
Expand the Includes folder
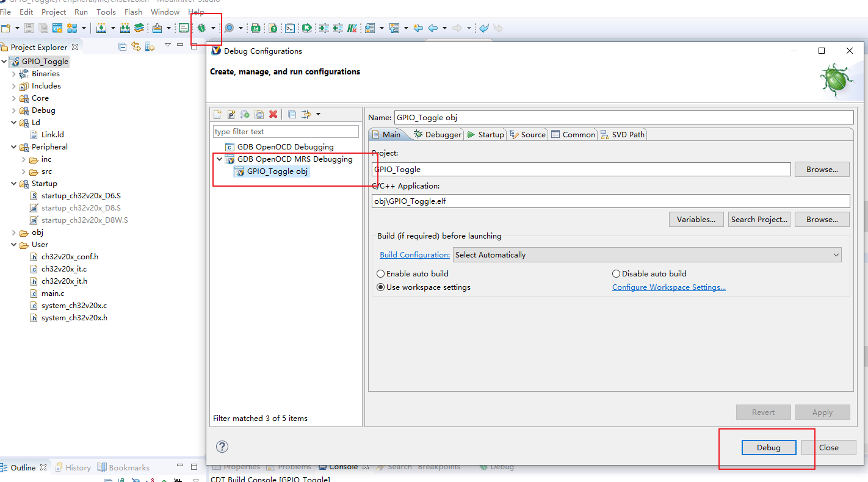[14, 85]
